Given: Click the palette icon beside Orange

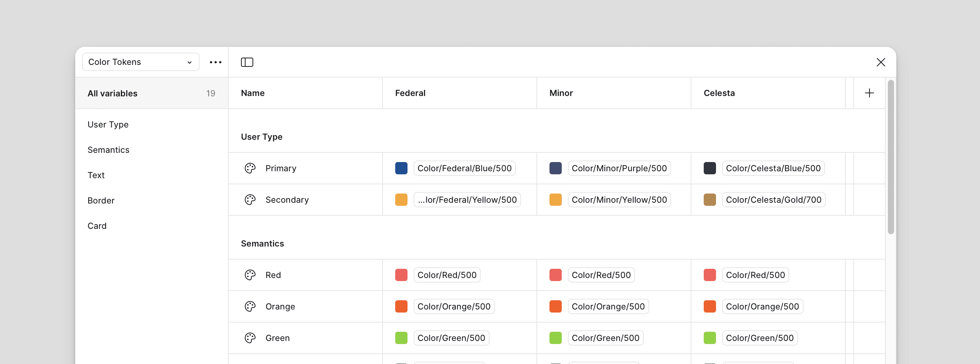Looking at the screenshot, I should point(250,306).
